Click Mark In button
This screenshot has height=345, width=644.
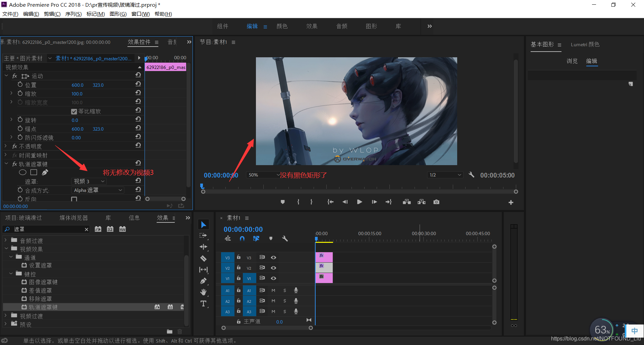point(298,202)
